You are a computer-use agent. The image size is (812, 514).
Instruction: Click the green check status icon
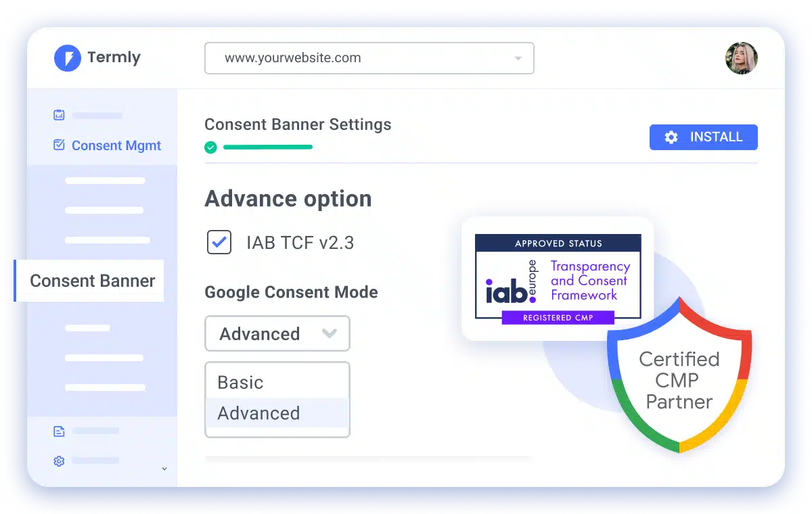[210, 147]
